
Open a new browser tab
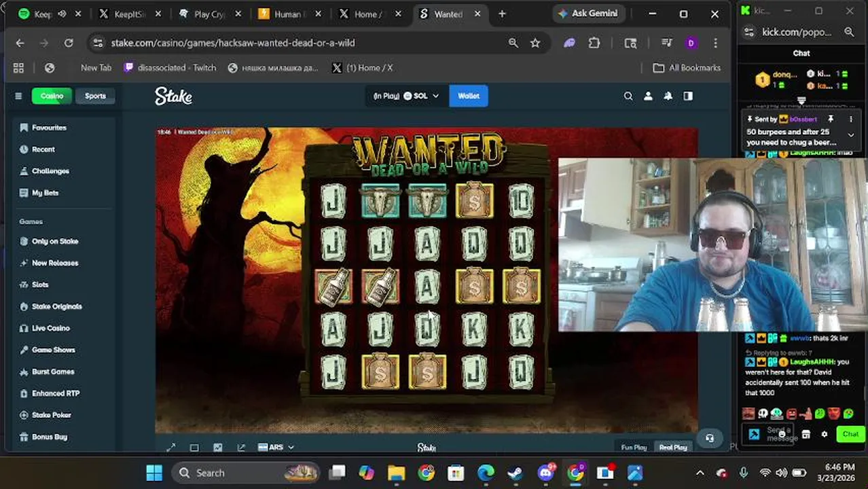pyautogui.click(x=502, y=14)
